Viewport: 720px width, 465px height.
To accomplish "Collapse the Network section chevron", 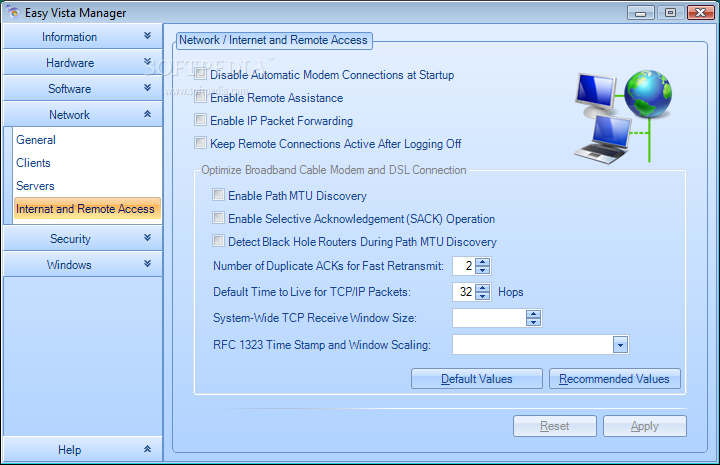I will click(147, 113).
